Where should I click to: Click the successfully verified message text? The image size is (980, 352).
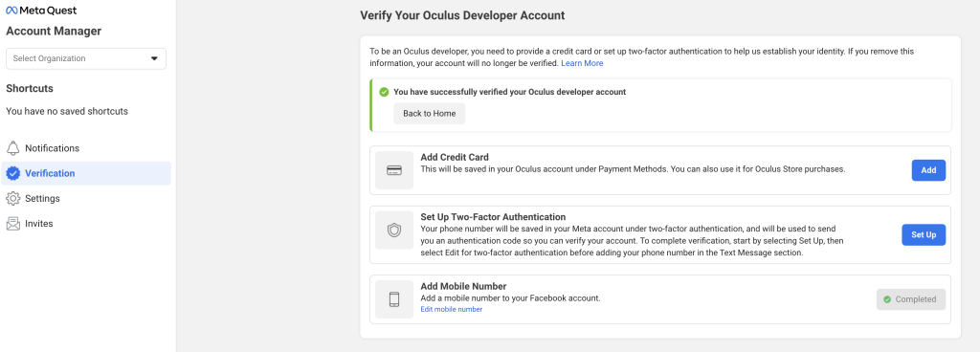click(x=510, y=92)
